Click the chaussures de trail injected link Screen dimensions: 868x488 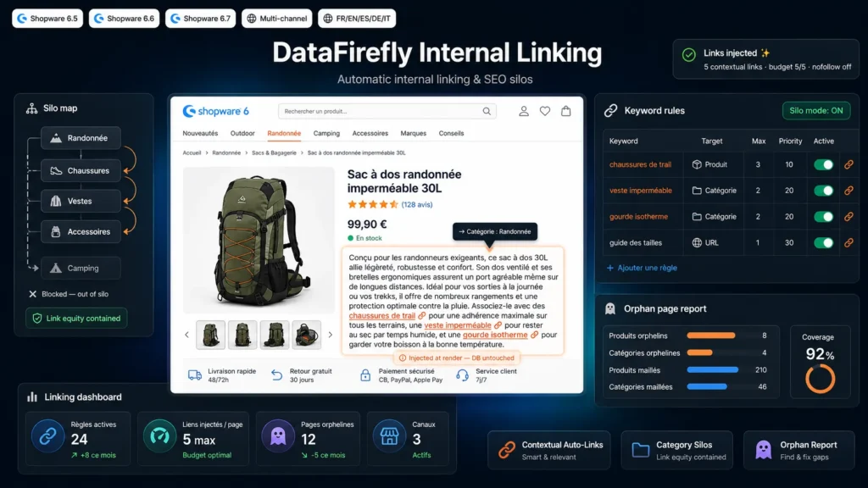pos(382,315)
